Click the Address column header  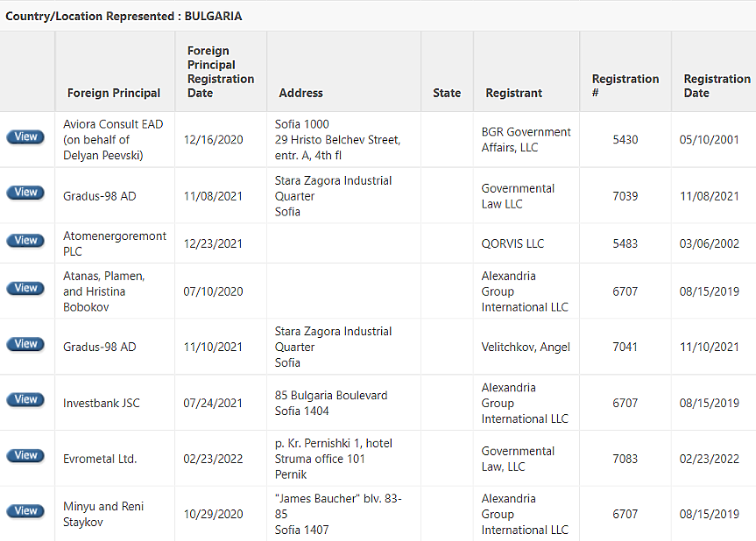click(x=300, y=93)
